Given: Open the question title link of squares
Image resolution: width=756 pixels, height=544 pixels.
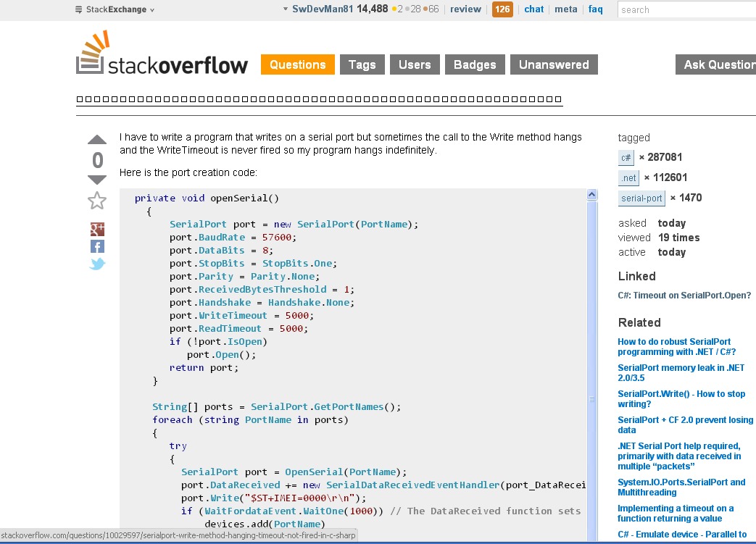Looking at the screenshot, I should coord(319,99).
